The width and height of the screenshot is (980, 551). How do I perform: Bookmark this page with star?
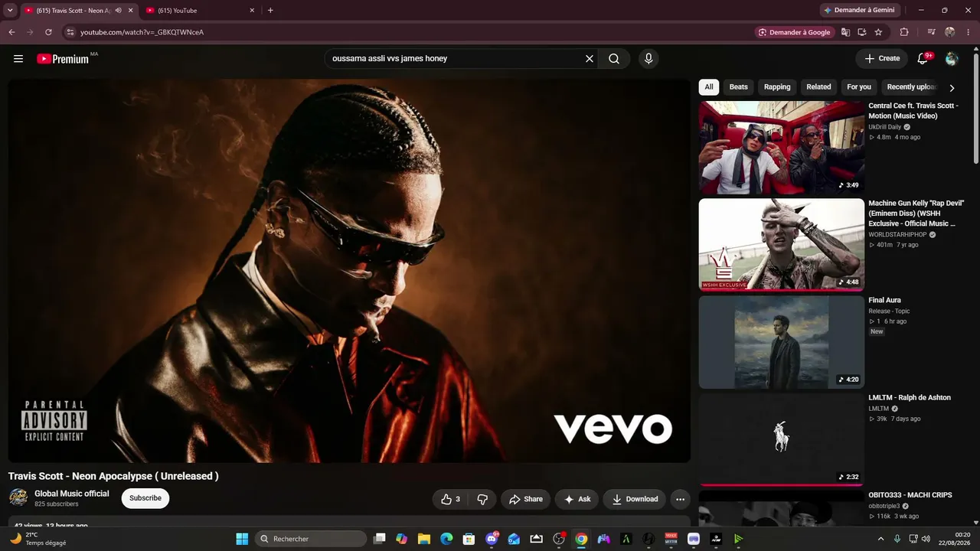point(878,32)
